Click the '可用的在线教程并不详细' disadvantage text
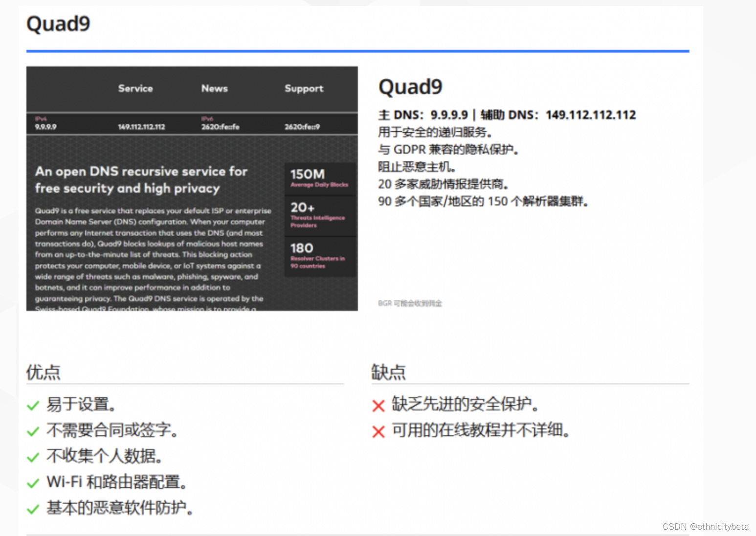 tap(481, 430)
